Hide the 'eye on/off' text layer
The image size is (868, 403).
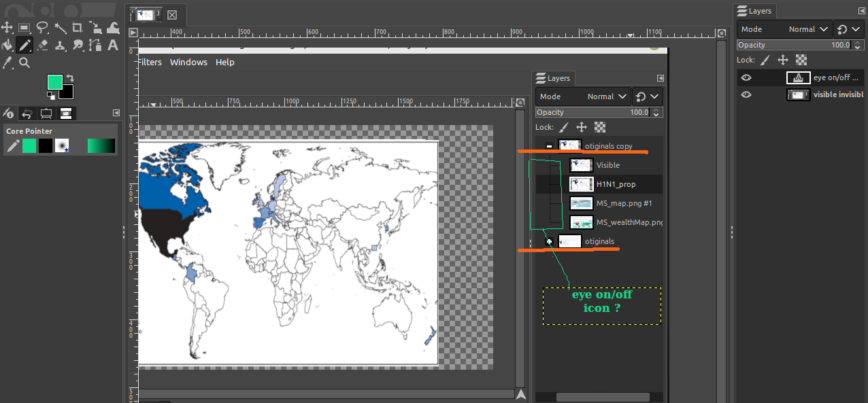tap(746, 77)
